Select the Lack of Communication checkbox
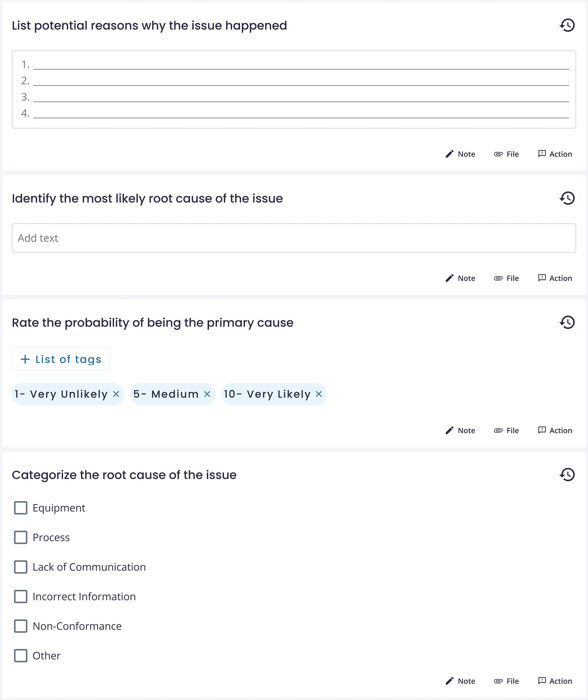The width and height of the screenshot is (588, 700). point(21,567)
